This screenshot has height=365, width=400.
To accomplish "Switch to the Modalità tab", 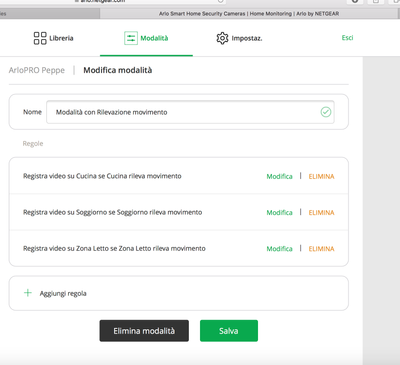I will click(x=146, y=38).
